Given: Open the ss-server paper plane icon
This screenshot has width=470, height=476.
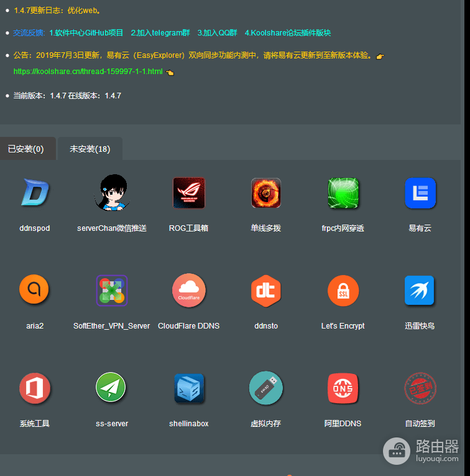Looking at the screenshot, I should (111, 387).
